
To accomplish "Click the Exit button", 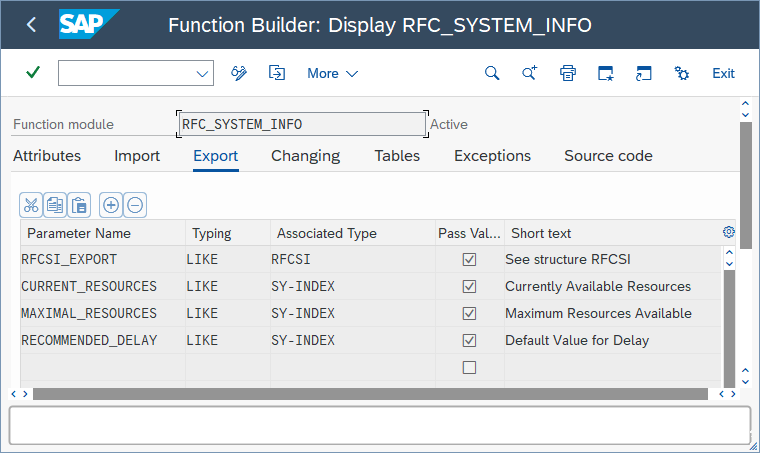I will (x=723, y=73).
